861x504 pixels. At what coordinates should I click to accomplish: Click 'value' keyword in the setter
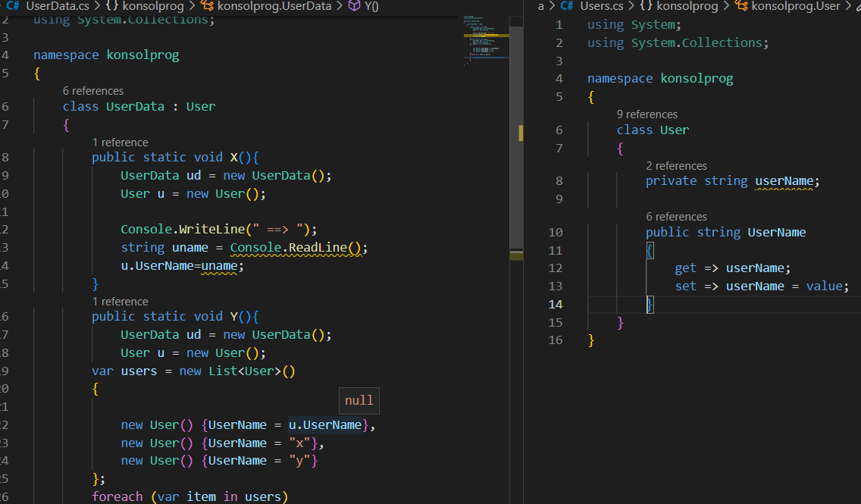click(824, 286)
